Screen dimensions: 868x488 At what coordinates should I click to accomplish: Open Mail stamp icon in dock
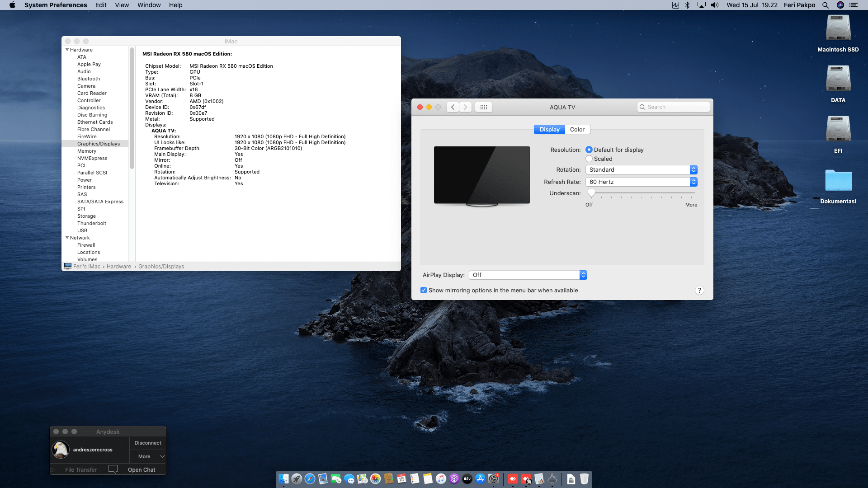tap(323, 479)
